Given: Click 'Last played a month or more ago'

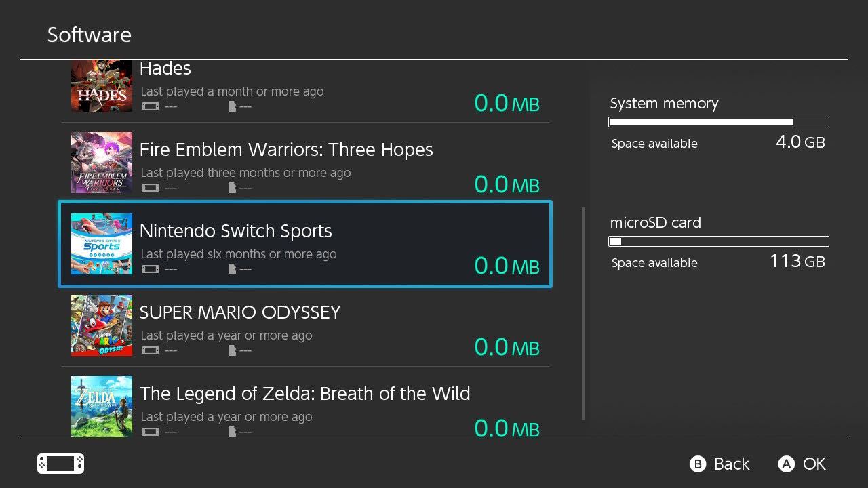Looking at the screenshot, I should coord(232,91).
